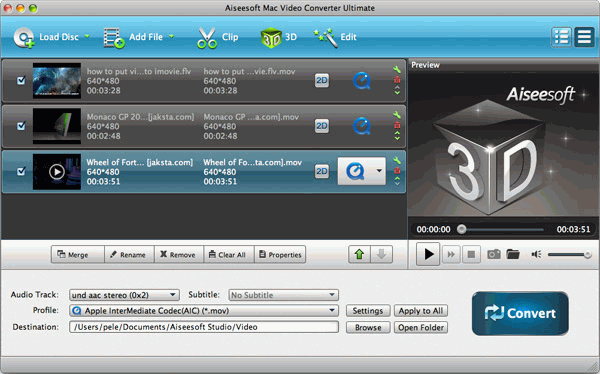Click the Convert button
The width and height of the screenshot is (600, 374).
pyautogui.click(x=520, y=313)
